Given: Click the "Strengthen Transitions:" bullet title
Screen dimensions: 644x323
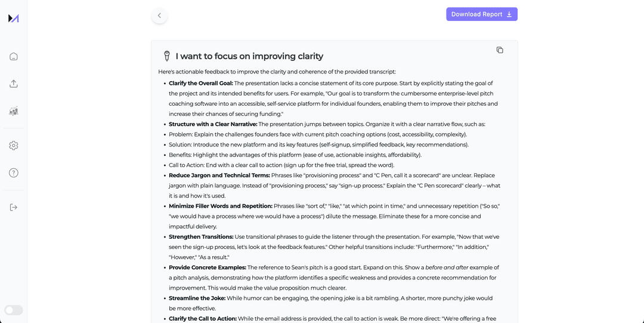Looking at the screenshot, I should pyautogui.click(x=201, y=237).
